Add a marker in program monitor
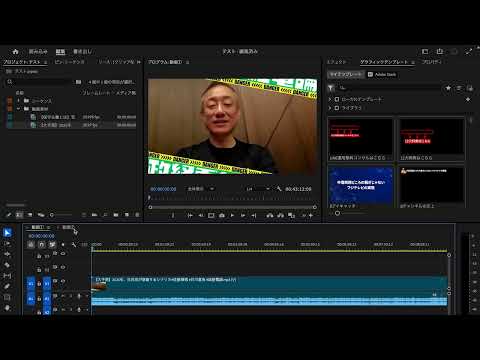 click(x=173, y=216)
